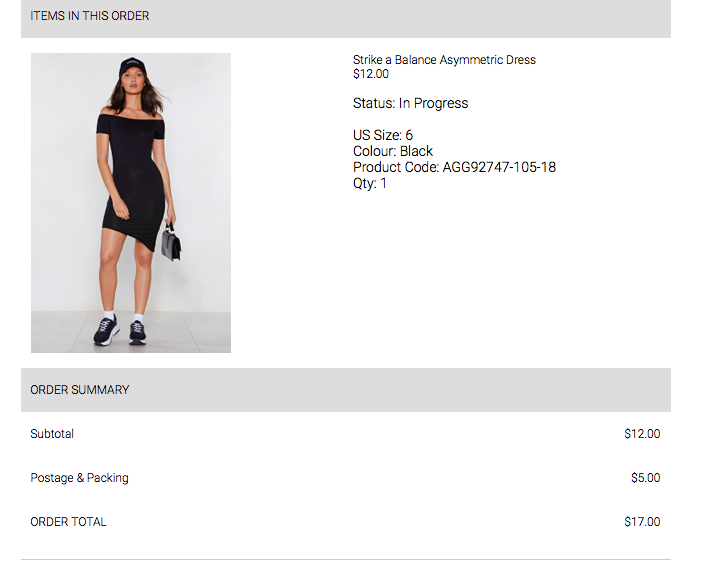
Task: Click the Subtotal label
Action: click(x=52, y=434)
